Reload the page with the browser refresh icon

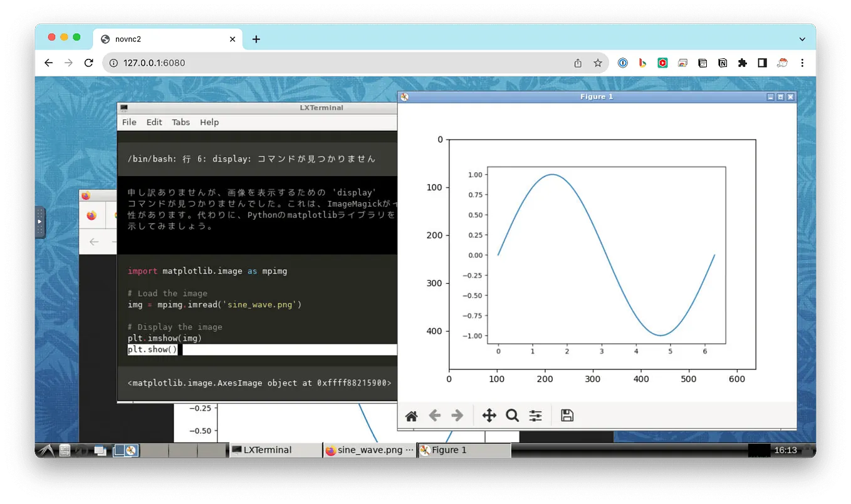click(88, 63)
